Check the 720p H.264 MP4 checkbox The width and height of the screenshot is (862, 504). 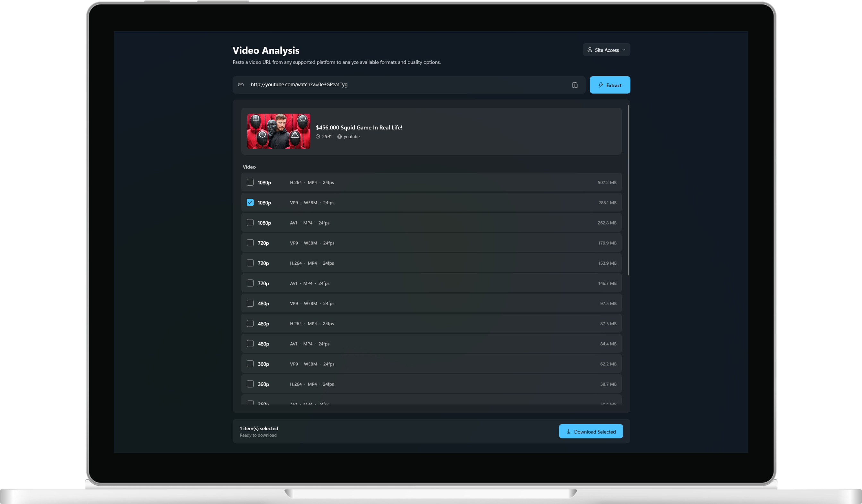[250, 263]
